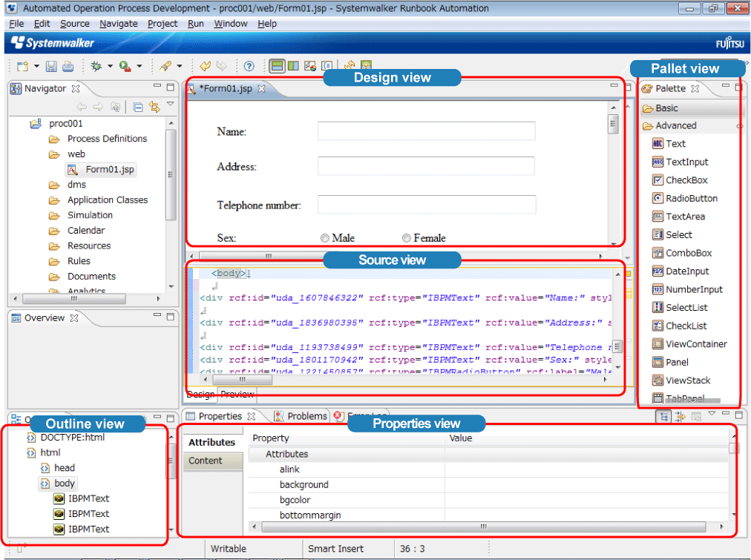Collapse the Advanced palette drawer
Image resolution: width=751 pixels, height=560 pixels.
(x=675, y=126)
